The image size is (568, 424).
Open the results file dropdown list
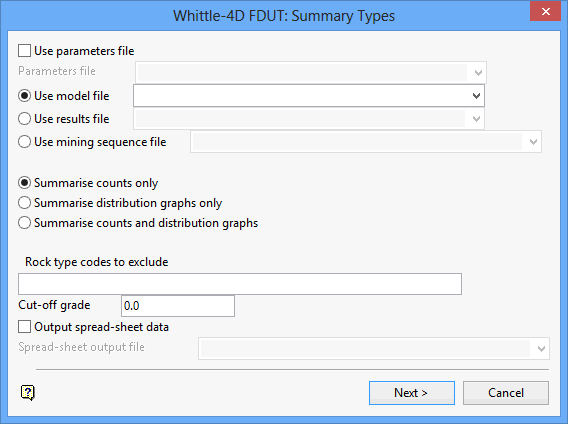(x=476, y=119)
